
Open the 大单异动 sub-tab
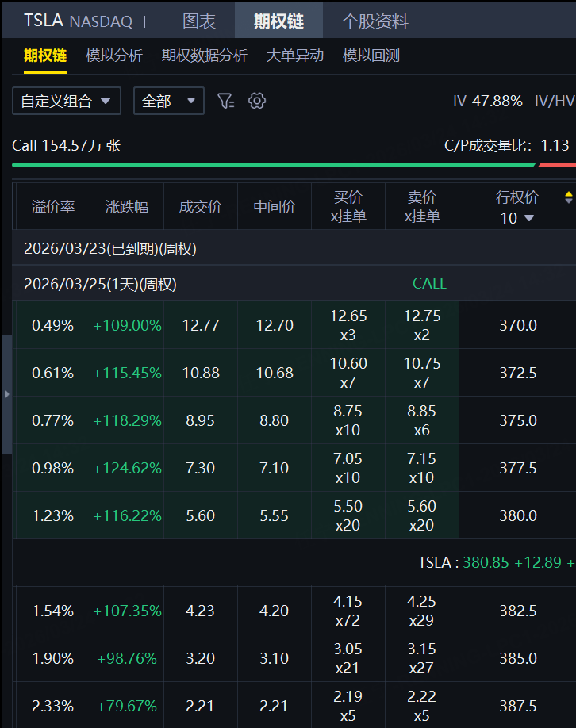point(294,56)
